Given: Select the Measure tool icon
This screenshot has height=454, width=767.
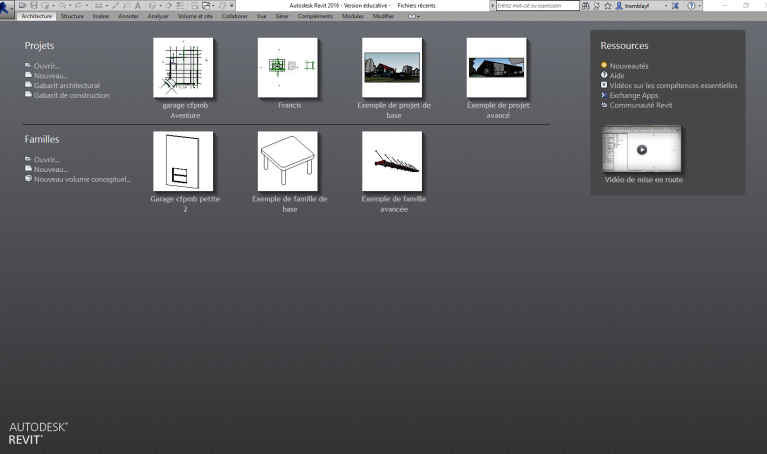Looking at the screenshot, I should (x=98, y=5).
